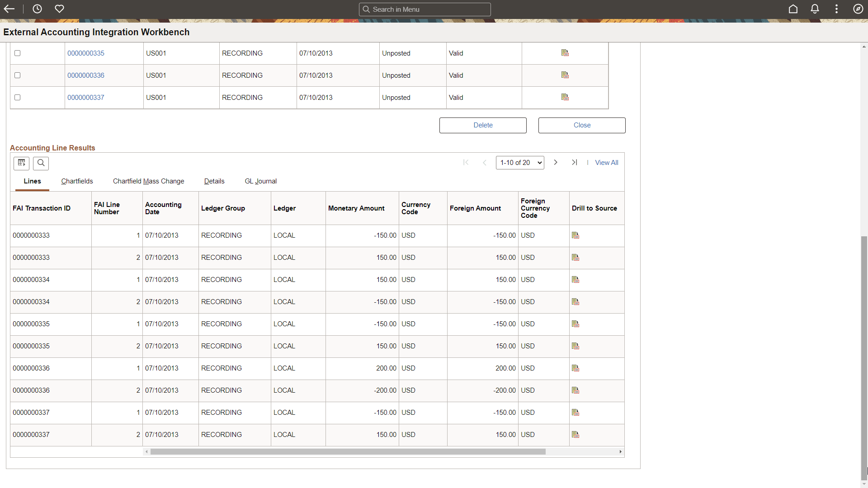The width and height of the screenshot is (868, 488).
Task: Open the notifications bell icon
Action: [815, 9]
